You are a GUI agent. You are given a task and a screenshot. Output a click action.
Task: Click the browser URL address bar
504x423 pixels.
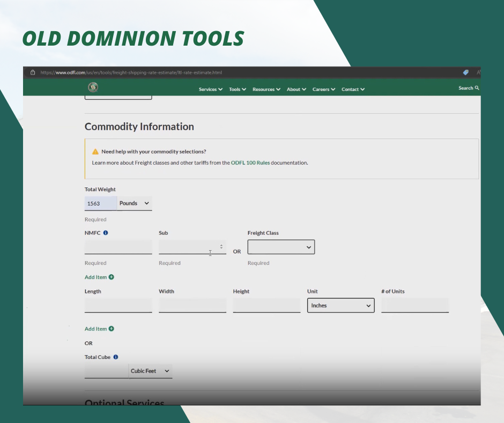131,72
